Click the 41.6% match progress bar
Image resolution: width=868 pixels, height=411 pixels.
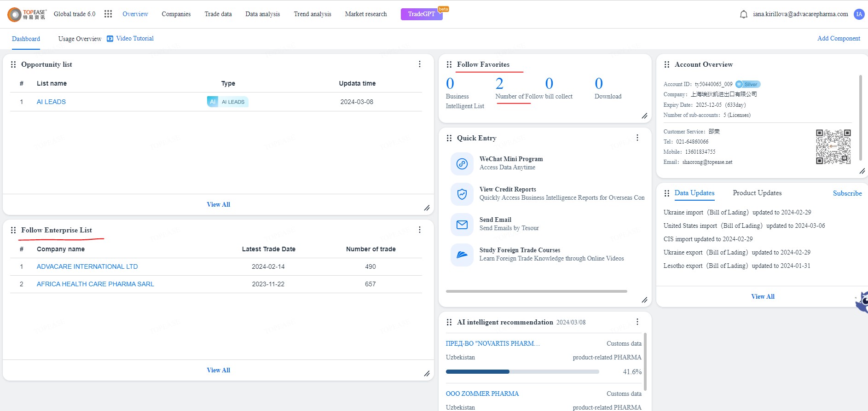tap(522, 372)
